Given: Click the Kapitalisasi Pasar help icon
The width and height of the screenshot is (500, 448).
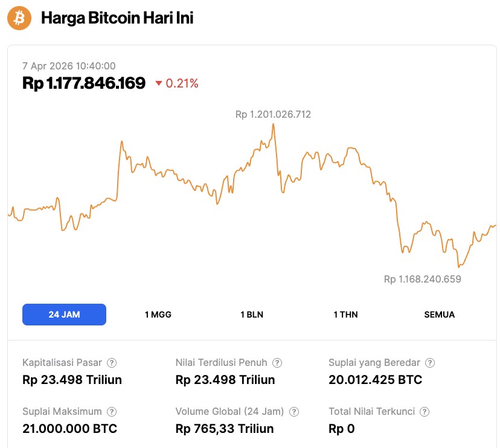Looking at the screenshot, I should (x=112, y=363).
